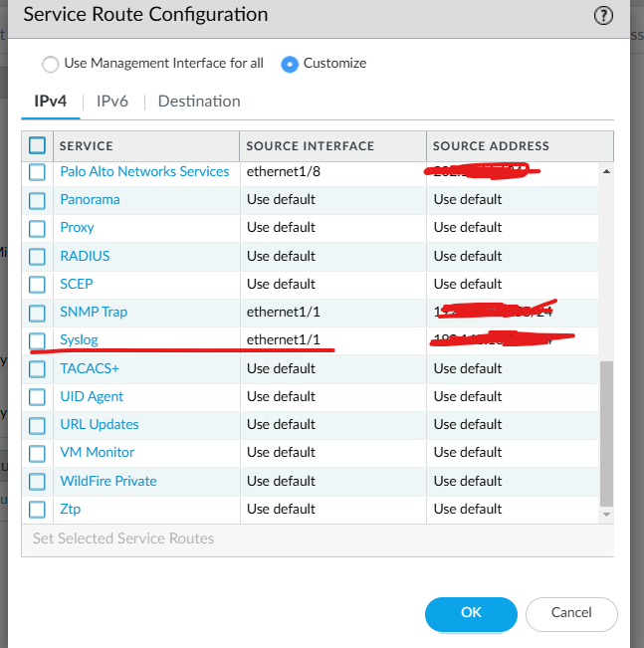
Task: Open the TACACS+ service link
Action: pos(90,368)
